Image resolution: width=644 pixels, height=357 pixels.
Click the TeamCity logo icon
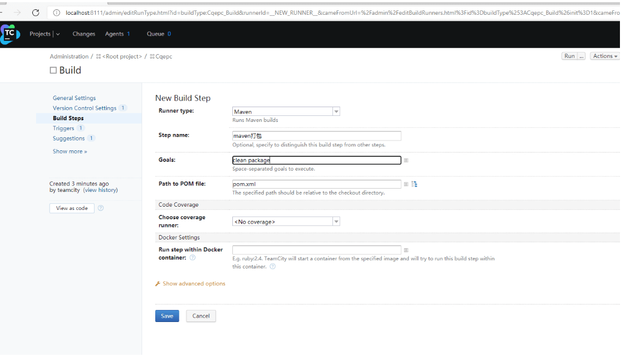pos(10,34)
